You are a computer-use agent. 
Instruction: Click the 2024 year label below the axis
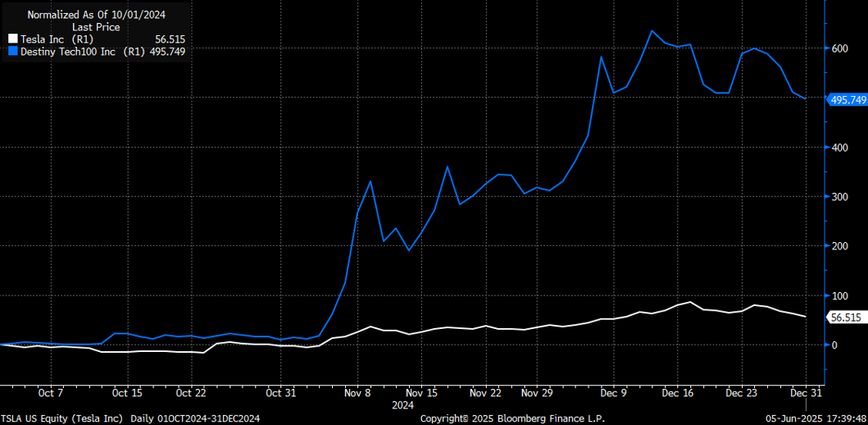coord(402,404)
